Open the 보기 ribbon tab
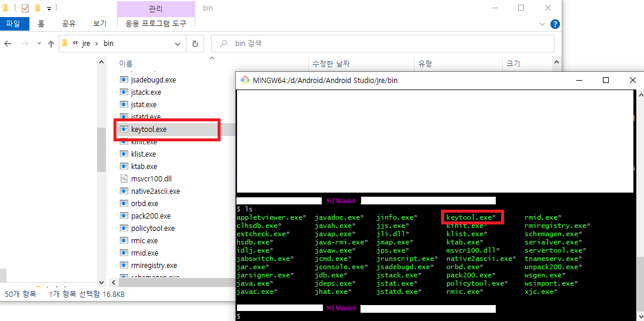Viewport: 644px width, 321px height. click(x=100, y=24)
